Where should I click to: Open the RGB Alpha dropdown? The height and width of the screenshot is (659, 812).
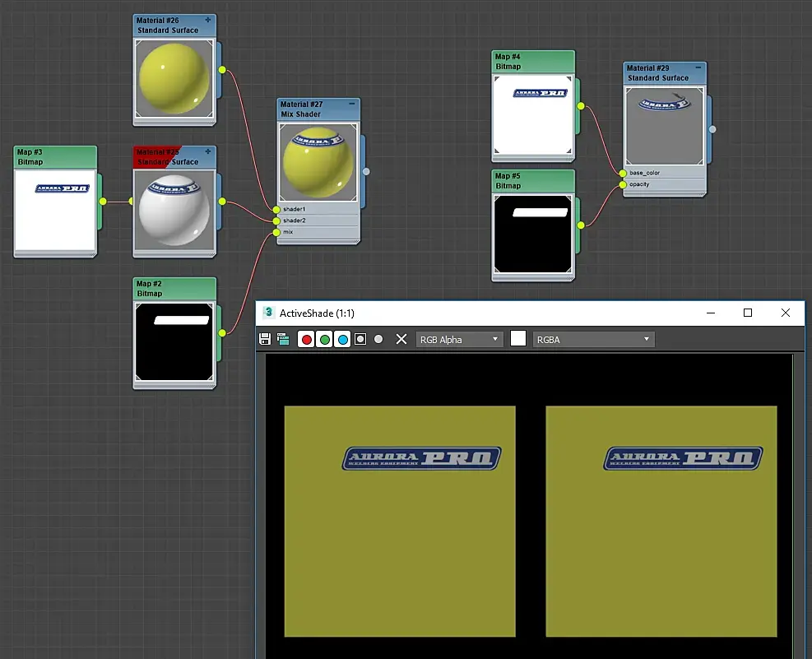459,340
